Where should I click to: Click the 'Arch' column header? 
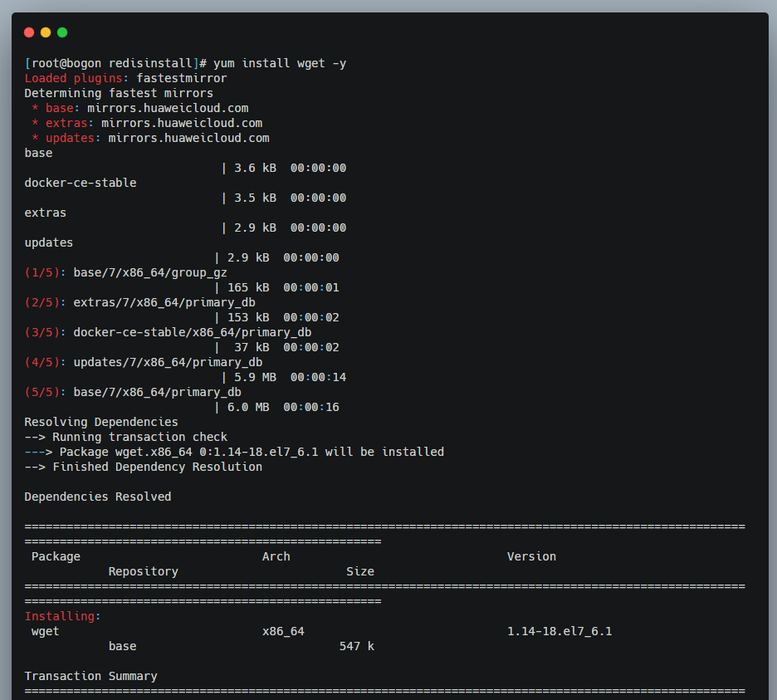pyautogui.click(x=276, y=556)
